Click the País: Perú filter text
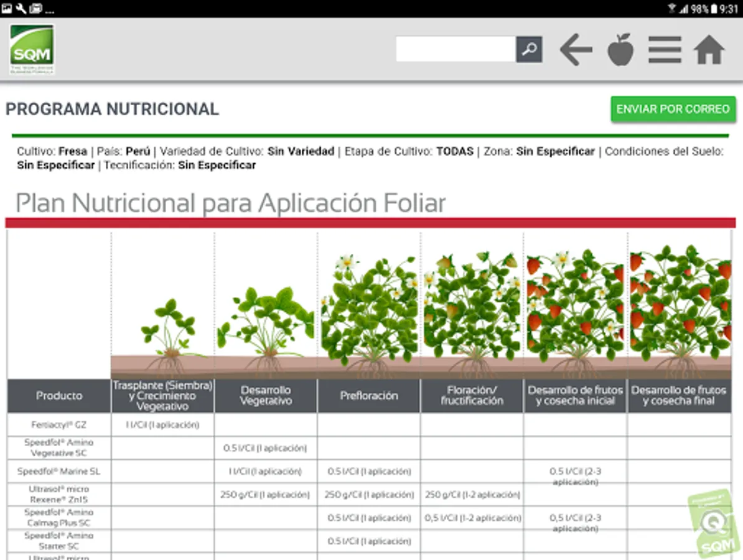The image size is (743, 560). (x=123, y=151)
